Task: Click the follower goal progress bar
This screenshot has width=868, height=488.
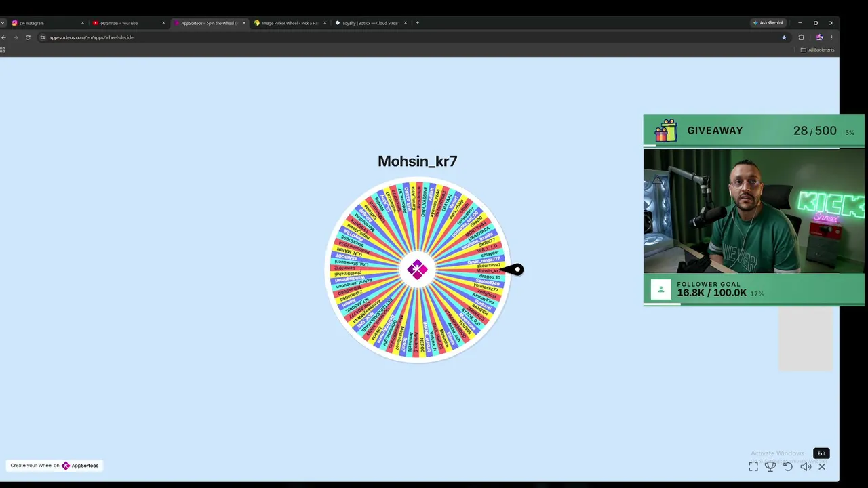Action: tap(754, 304)
